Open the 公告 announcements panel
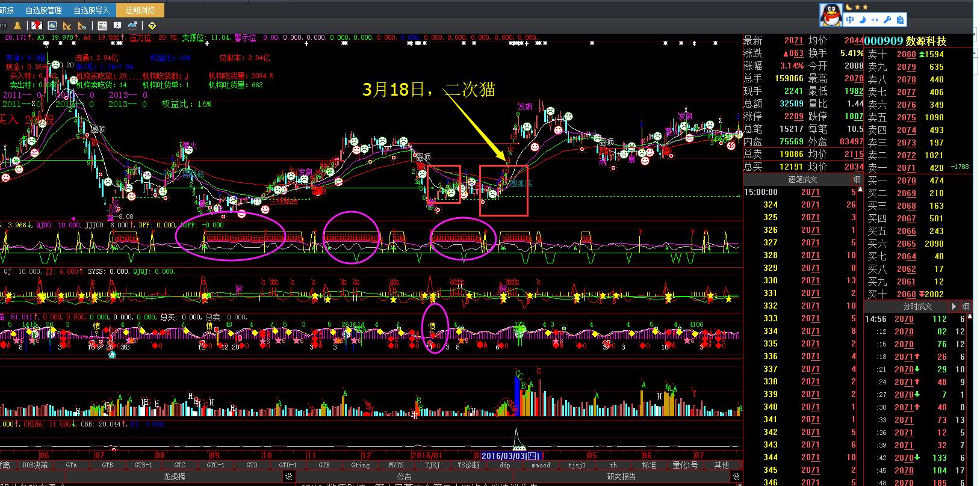Viewport: 980px width, 486px height. click(x=404, y=476)
